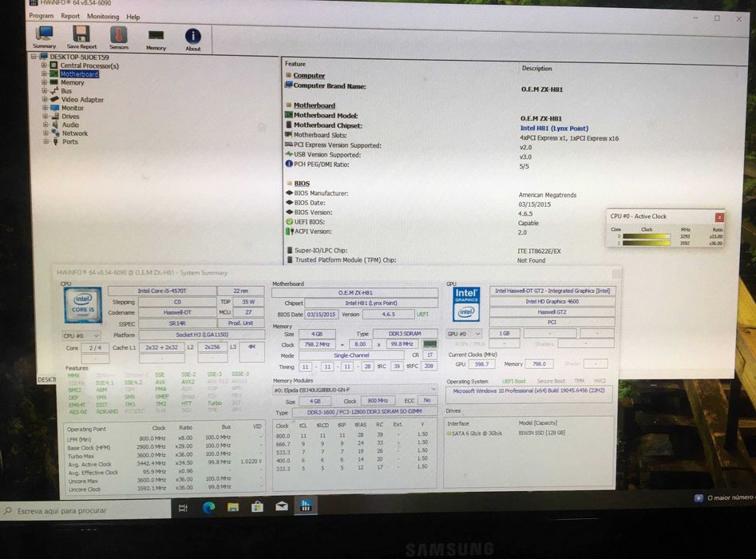Click the Prod. Unit field
756x559 pixels.
[x=240, y=323]
